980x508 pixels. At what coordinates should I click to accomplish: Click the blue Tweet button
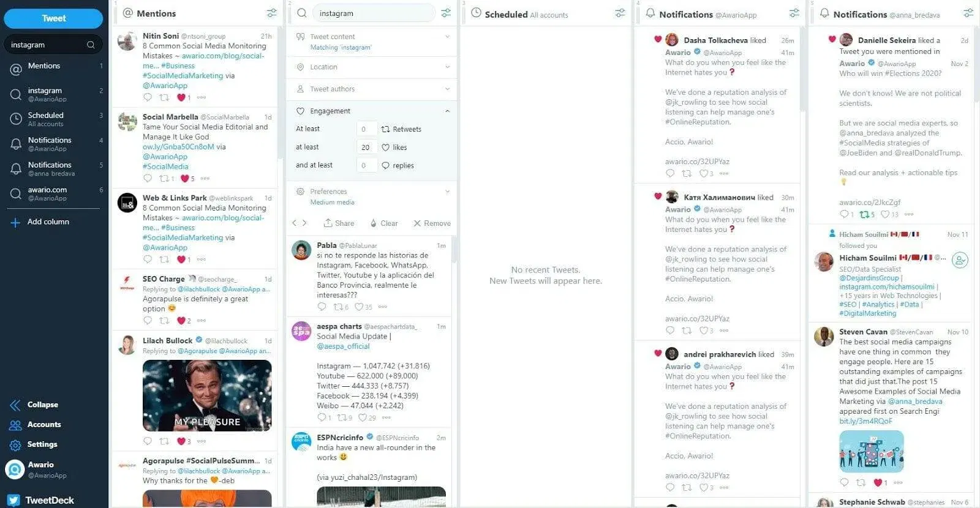(x=53, y=18)
